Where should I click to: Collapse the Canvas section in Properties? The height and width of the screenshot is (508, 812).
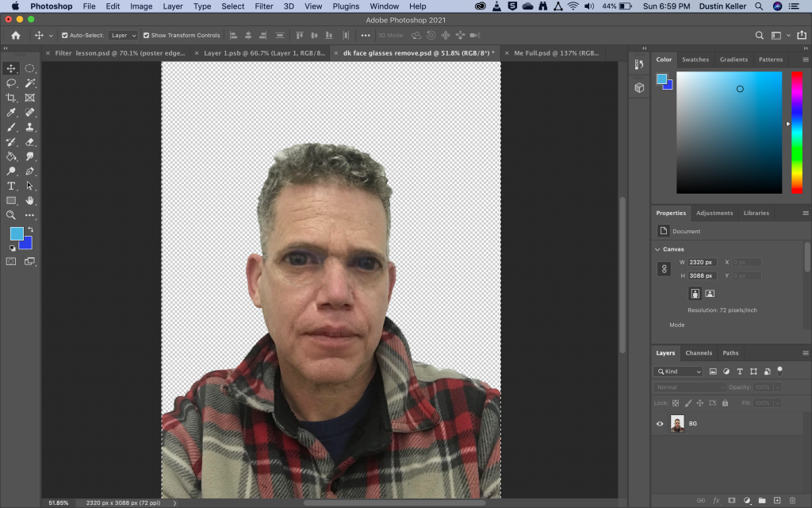click(x=657, y=249)
